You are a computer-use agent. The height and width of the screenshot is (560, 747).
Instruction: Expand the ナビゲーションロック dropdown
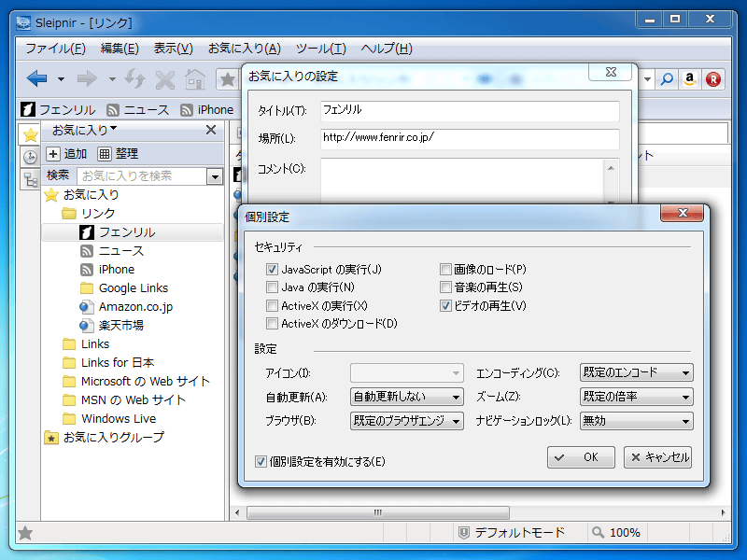pos(636,421)
